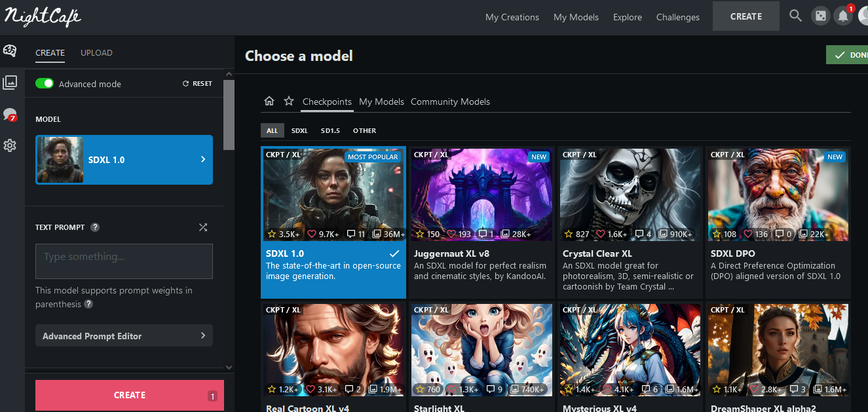Open the notifications bell icon
The width and height of the screenshot is (868, 412).
[843, 16]
